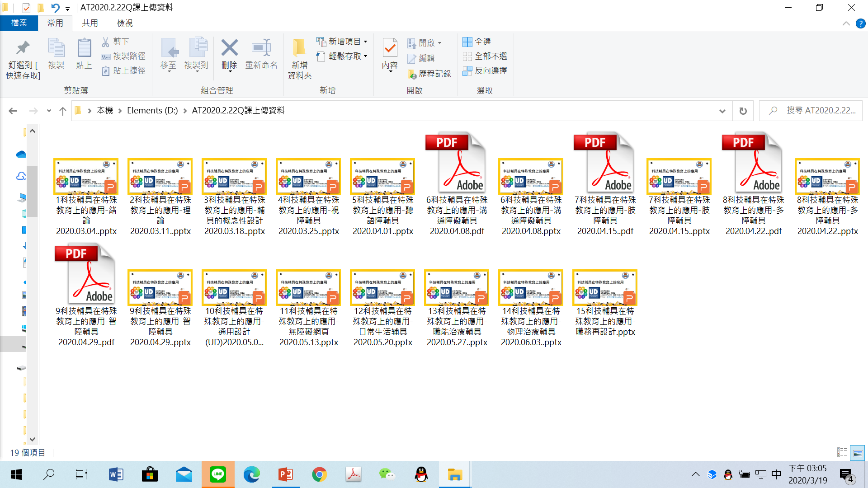Switch to the large thumbnails view icon
This screenshot has height=488, width=868.
pos(857,452)
